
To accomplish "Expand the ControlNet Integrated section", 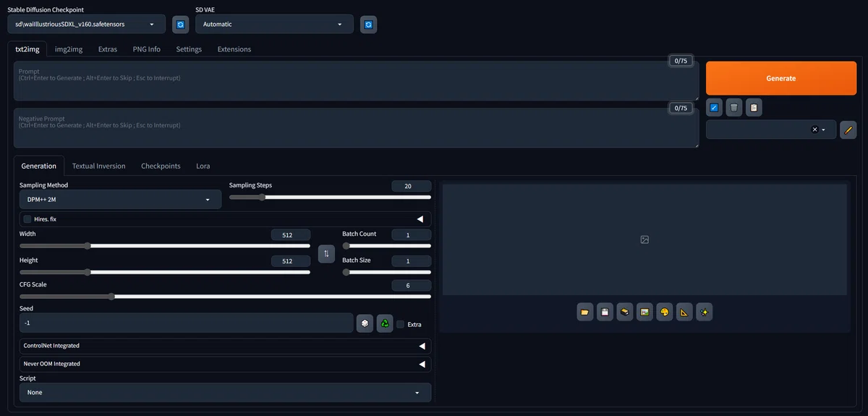I will (225, 346).
